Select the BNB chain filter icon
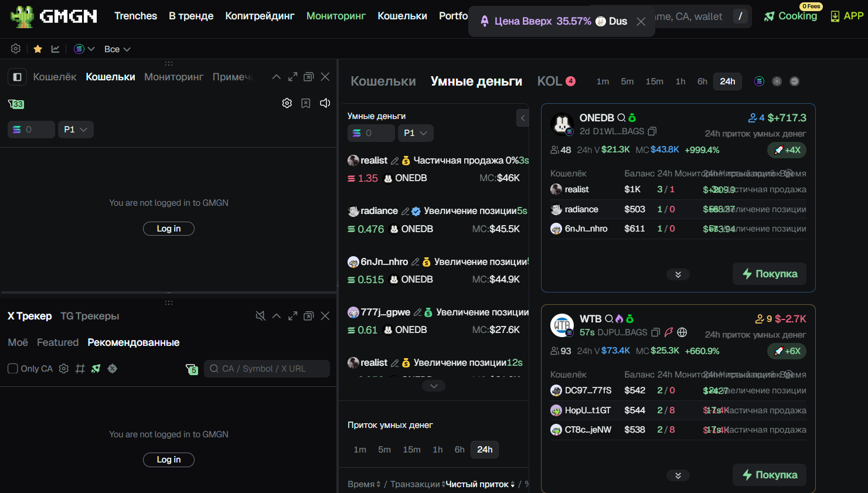This screenshot has height=493, width=868. click(777, 81)
